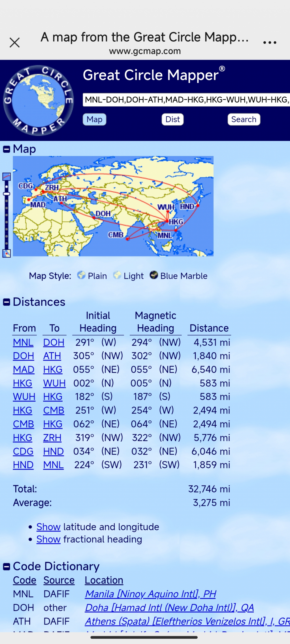This screenshot has width=290, height=644.
Task: Open HND link in the CDG row
Action: pyautogui.click(x=53, y=452)
